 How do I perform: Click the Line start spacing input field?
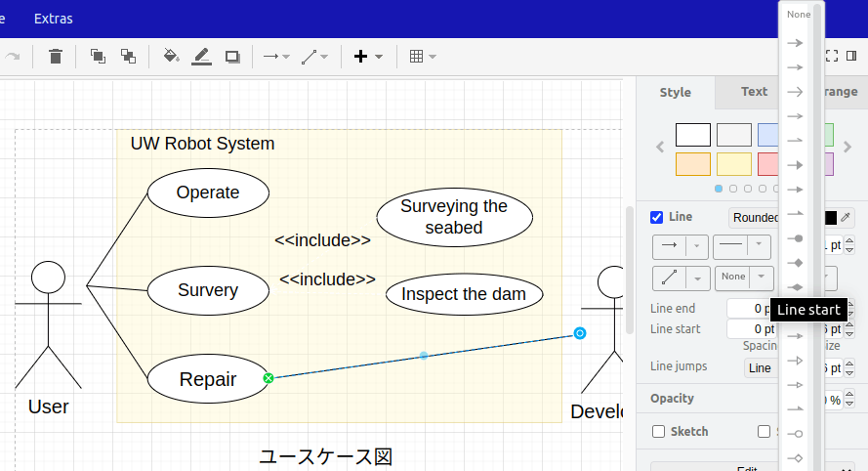(753, 329)
